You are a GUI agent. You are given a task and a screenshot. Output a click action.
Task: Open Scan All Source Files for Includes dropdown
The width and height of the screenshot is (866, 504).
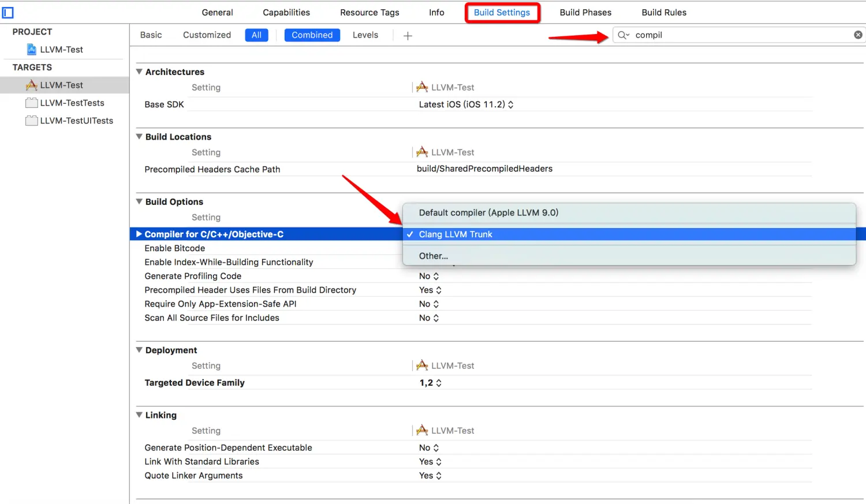(429, 318)
